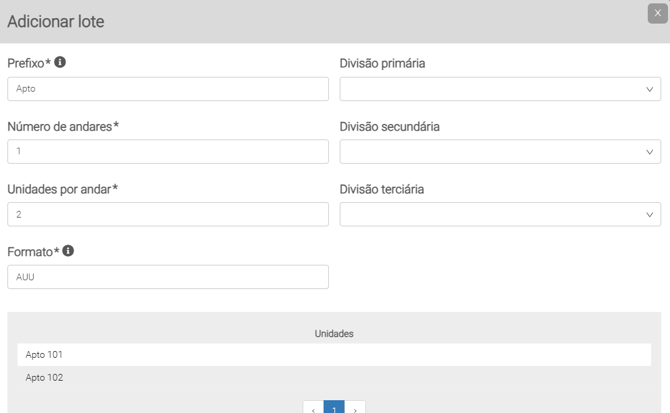
Task: Click the Unidades table header
Action: coord(334,333)
